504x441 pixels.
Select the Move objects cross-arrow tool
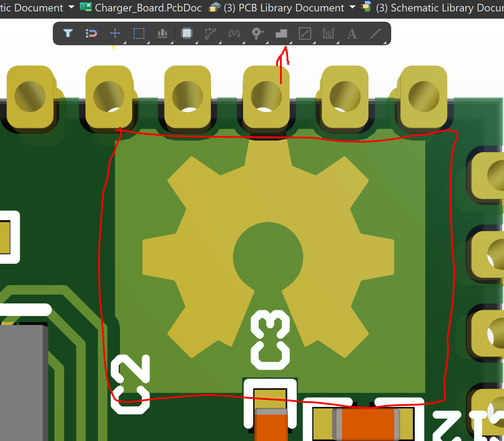115,33
